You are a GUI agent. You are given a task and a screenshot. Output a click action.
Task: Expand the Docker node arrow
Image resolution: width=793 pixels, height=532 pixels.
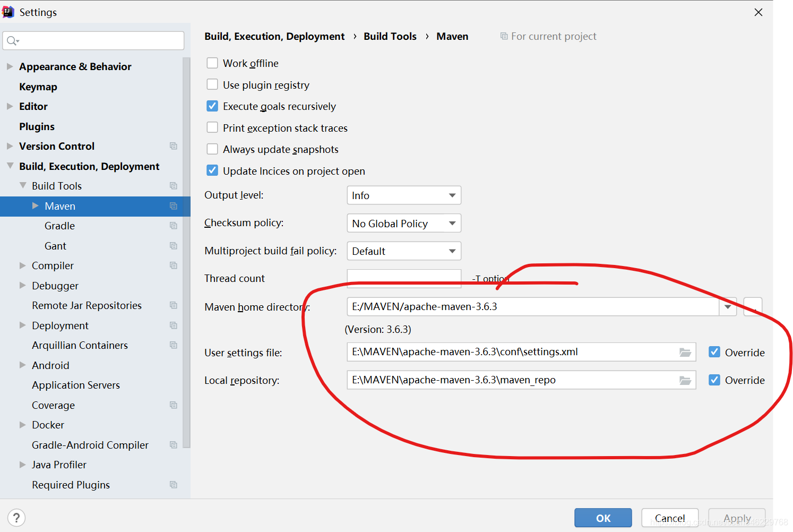[x=23, y=425]
